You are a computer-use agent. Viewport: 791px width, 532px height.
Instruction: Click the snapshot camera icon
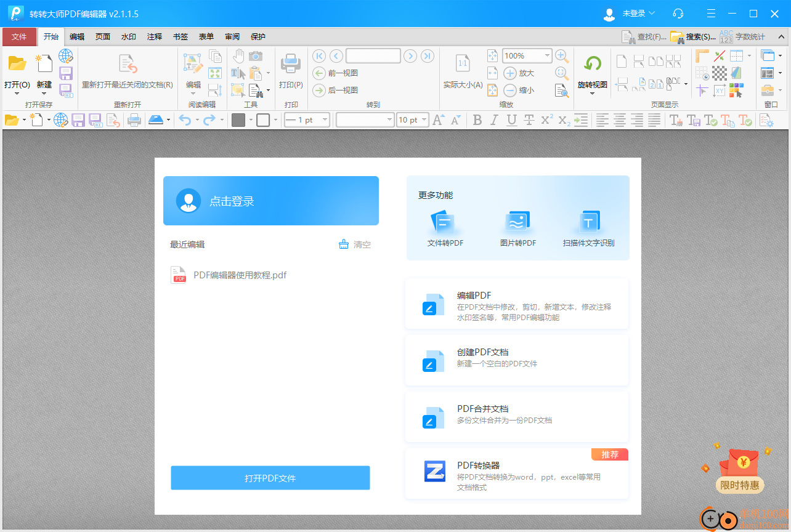(x=256, y=57)
